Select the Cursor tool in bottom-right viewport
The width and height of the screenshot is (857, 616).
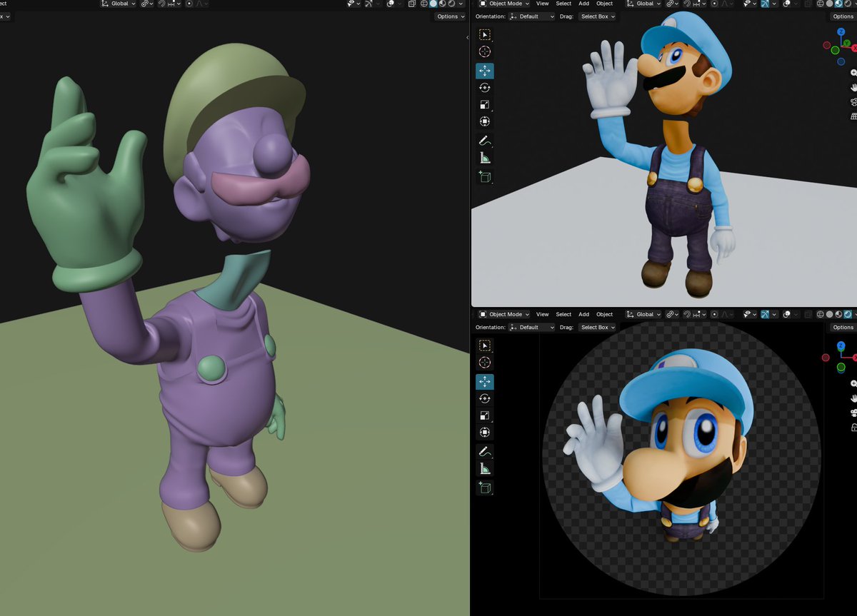pyautogui.click(x=485, y=363)
